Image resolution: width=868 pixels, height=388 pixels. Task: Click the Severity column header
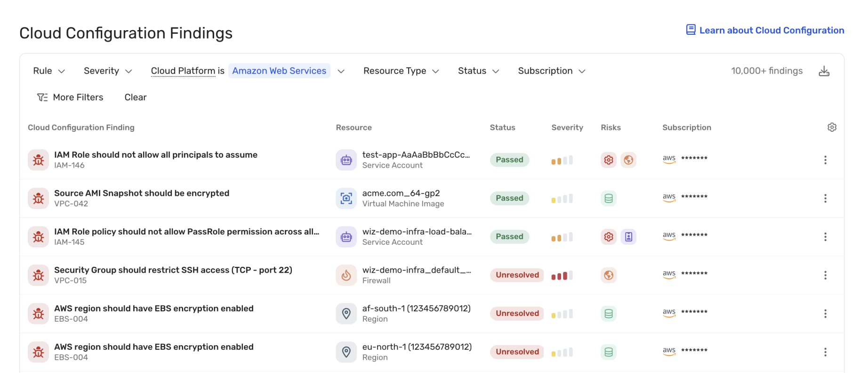coord(567,128)
